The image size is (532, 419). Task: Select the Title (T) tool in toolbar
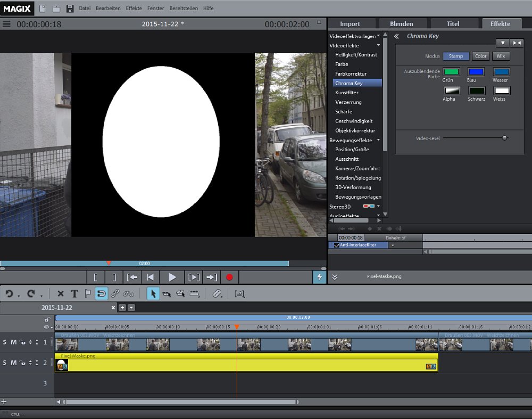pos(74,293)
